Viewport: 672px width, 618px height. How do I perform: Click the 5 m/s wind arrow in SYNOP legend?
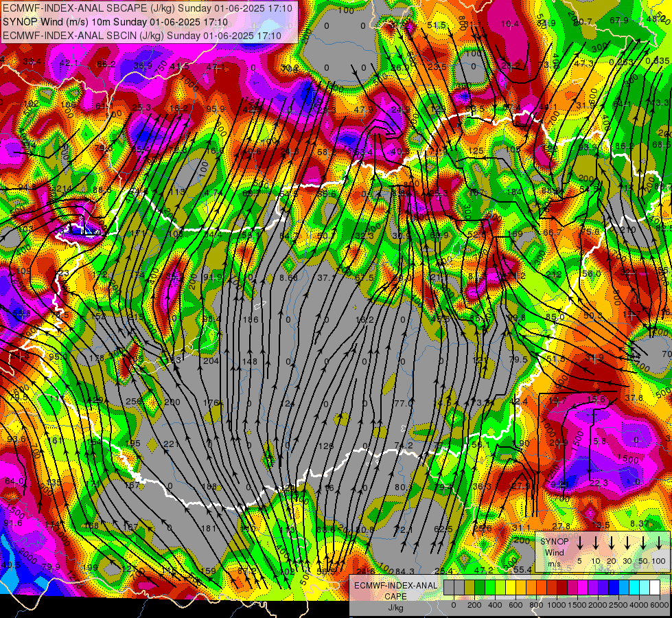[x=579, y=543]
